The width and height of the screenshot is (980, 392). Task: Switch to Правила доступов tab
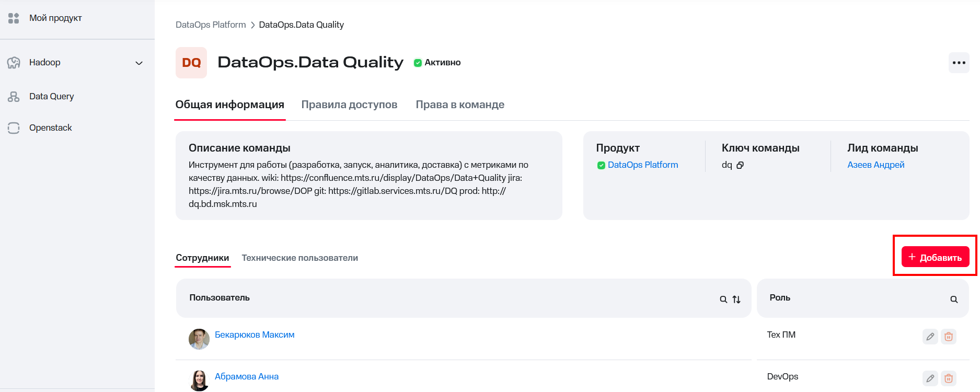point(349,105)
